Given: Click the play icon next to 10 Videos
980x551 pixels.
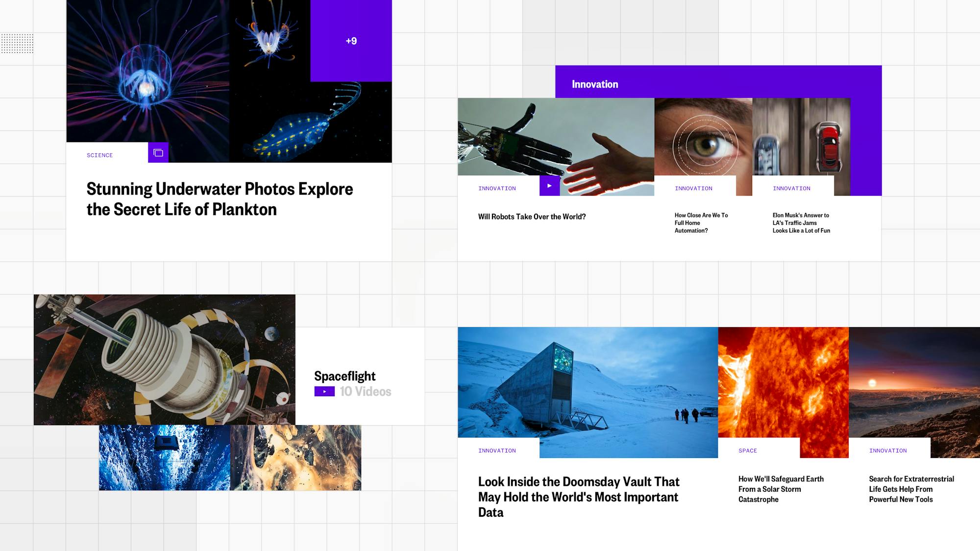Looking at the screenshot, I should 324,391.
